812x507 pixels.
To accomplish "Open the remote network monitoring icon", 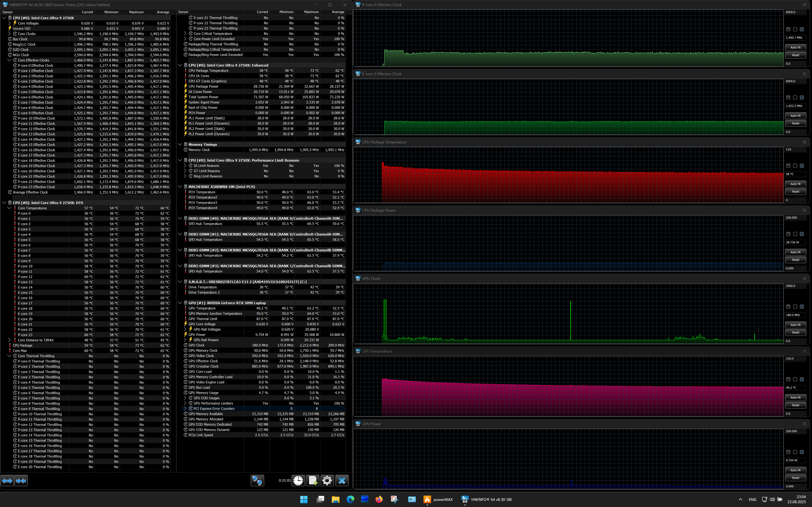I will pos(257,481).
